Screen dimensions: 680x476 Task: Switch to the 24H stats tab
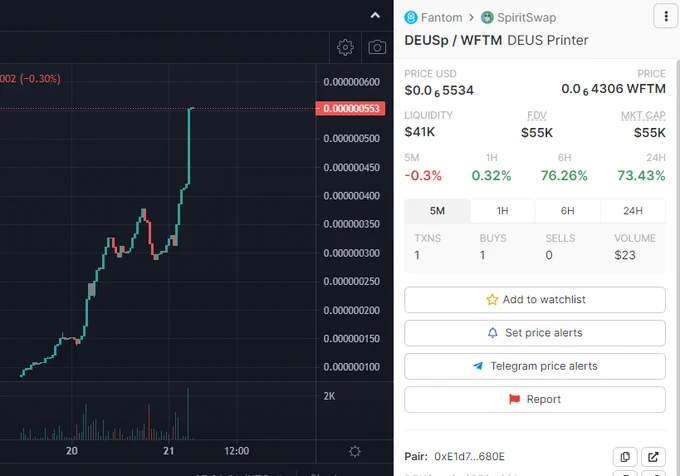633,211
